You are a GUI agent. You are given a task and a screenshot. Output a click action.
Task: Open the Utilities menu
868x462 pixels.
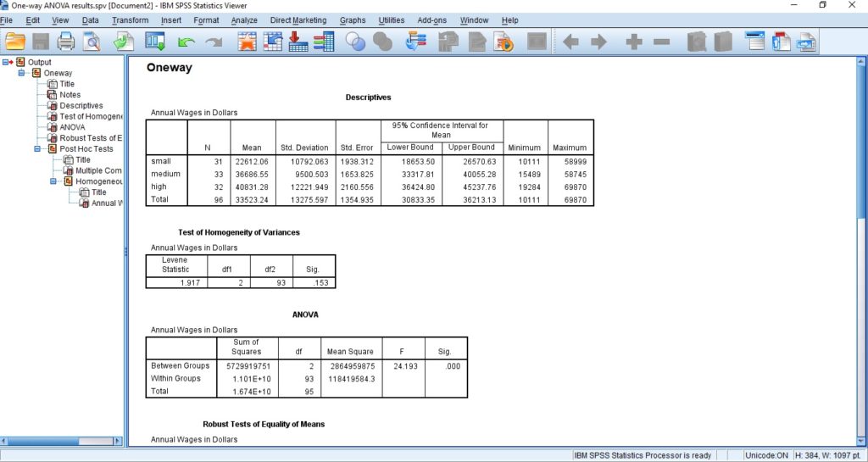(x=392, y=19)
